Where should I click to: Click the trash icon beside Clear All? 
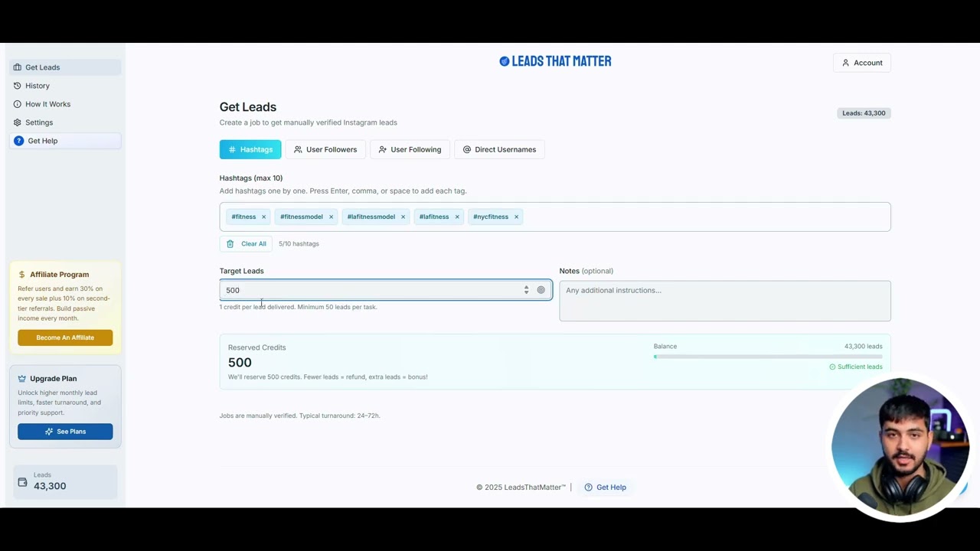click(230, 243)
